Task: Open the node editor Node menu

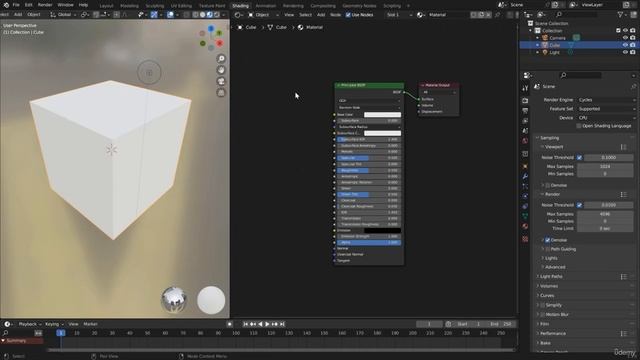Action: point(336,15)
